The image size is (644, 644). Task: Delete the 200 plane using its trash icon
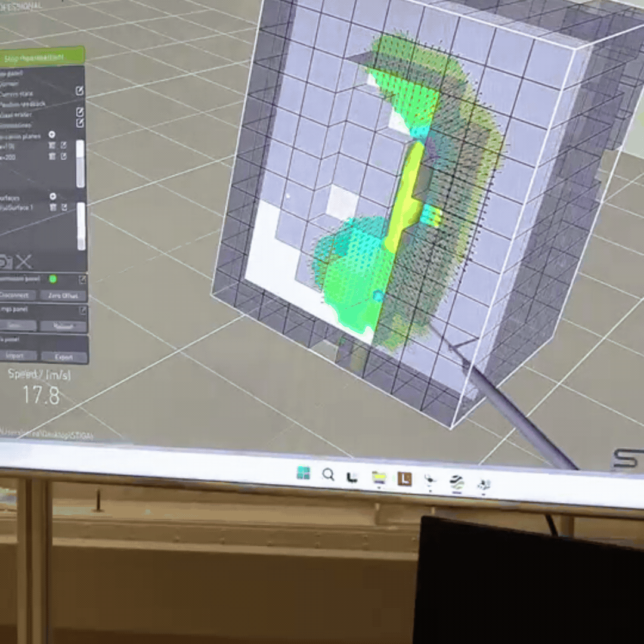tap(52, 156)
